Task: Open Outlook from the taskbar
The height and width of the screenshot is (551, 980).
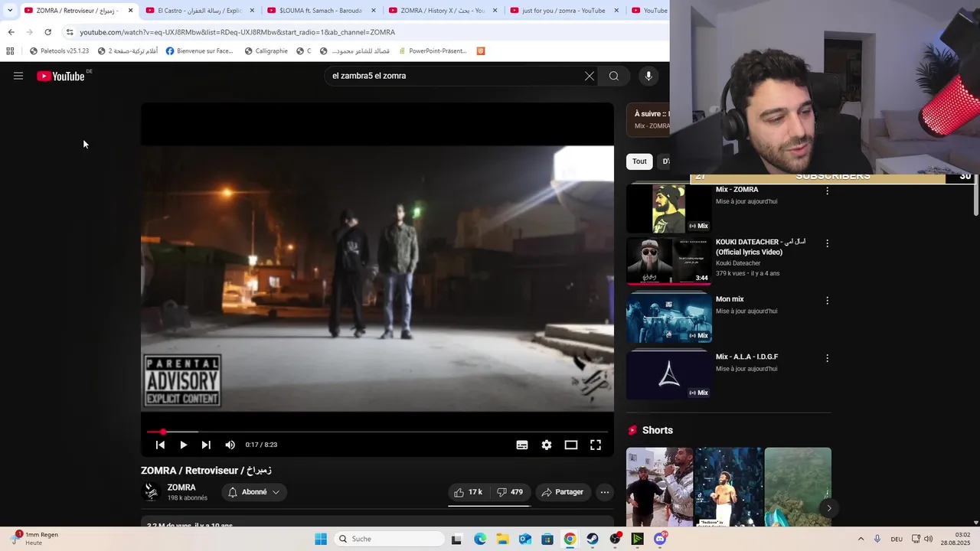Action: pyautogui.click(x=525, y=539)
